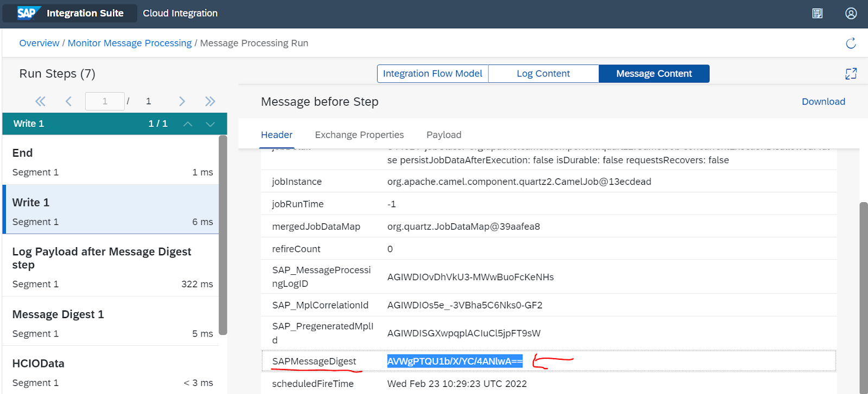Navigate to Monitor Message Processing breadcrumb
Screen dimensions: 868x394
[130, 43]
